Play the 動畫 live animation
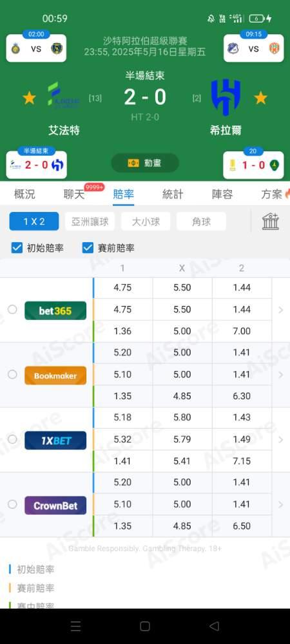 click(x=145, y=163)
